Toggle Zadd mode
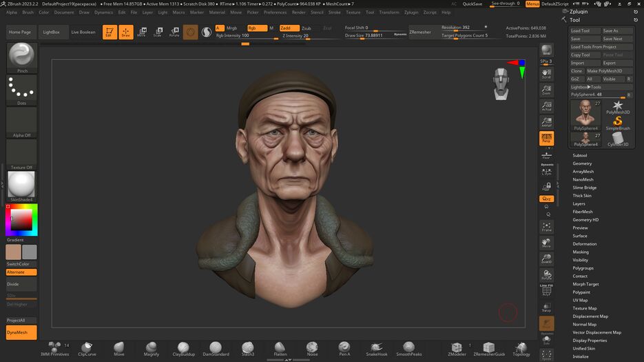This screenshot has height=362, width=644. 289,28
